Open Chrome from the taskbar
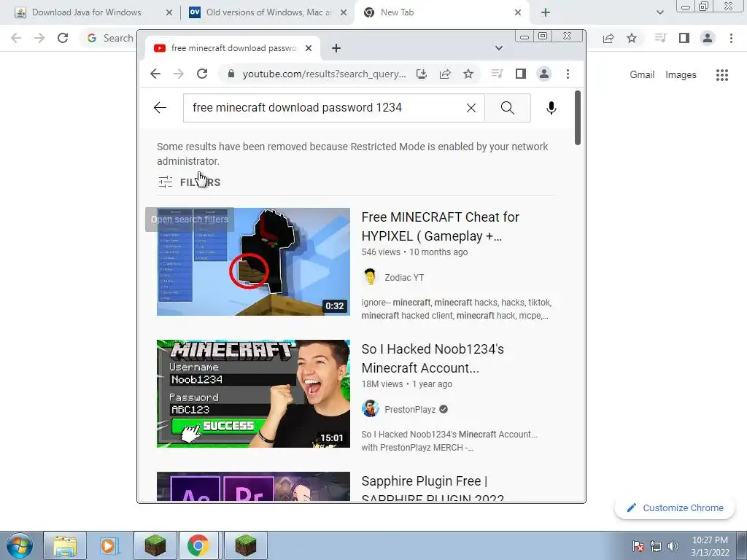Screen dimensions: 747x560 coord(198,545)
